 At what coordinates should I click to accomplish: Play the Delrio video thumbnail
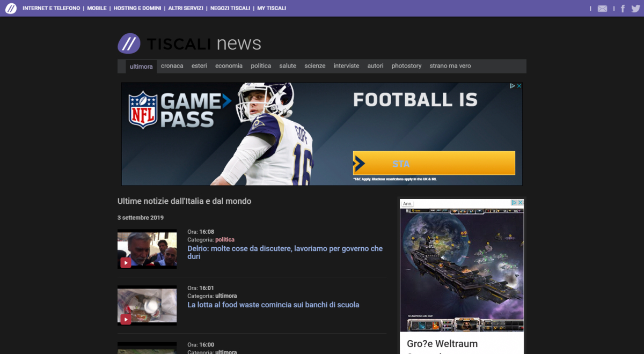pos(147,249)
